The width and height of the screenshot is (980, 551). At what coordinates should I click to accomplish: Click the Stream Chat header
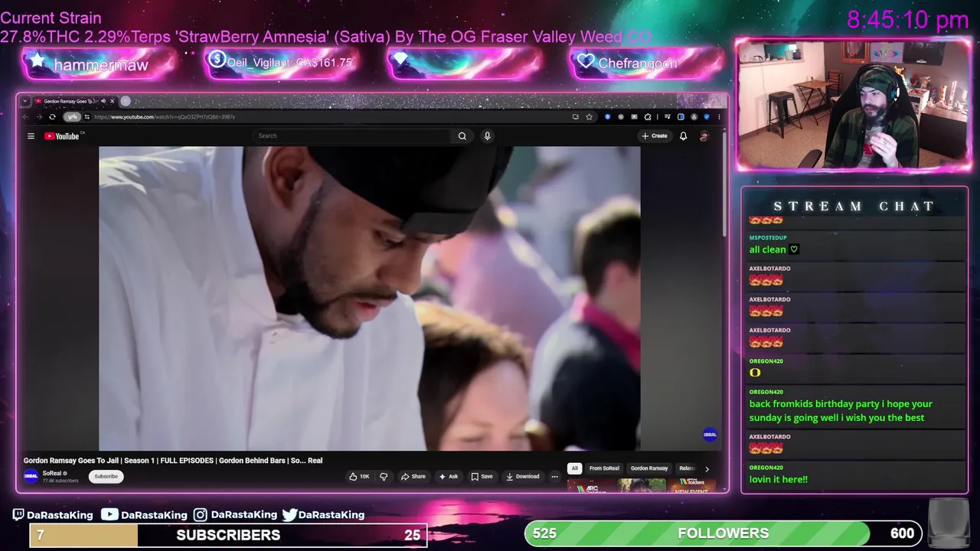click(854, 207)
